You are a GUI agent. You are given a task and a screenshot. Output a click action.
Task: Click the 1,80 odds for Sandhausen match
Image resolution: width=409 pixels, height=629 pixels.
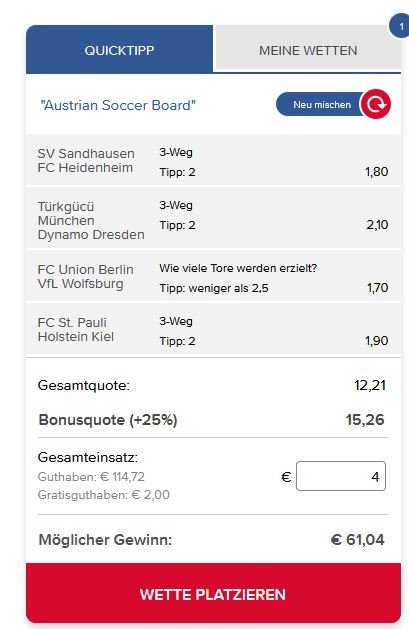pos(376,172)
